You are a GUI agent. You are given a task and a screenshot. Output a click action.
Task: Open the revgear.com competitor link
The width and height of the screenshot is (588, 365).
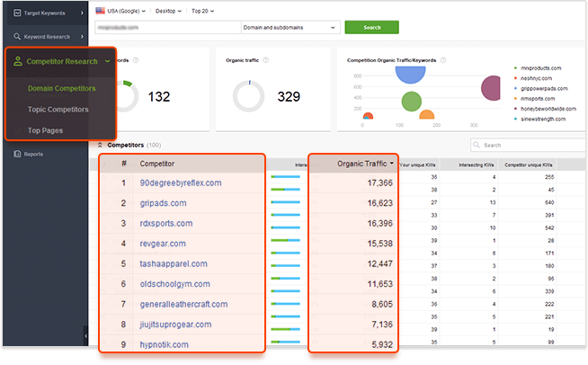click(163, 244)
